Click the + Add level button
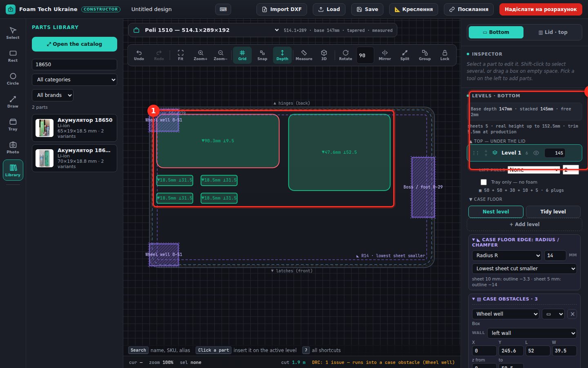The width and height of the screenshot is (588, 368). (x=524, y=224)
